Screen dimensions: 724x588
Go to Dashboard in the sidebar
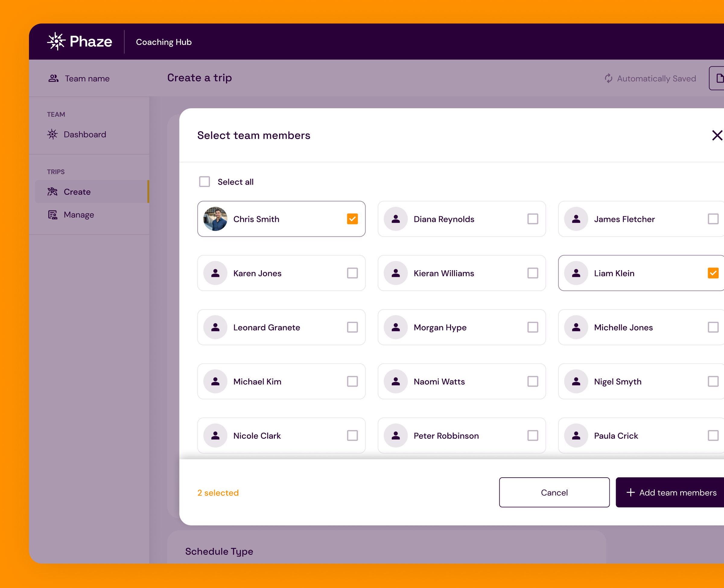click(85, 134)
